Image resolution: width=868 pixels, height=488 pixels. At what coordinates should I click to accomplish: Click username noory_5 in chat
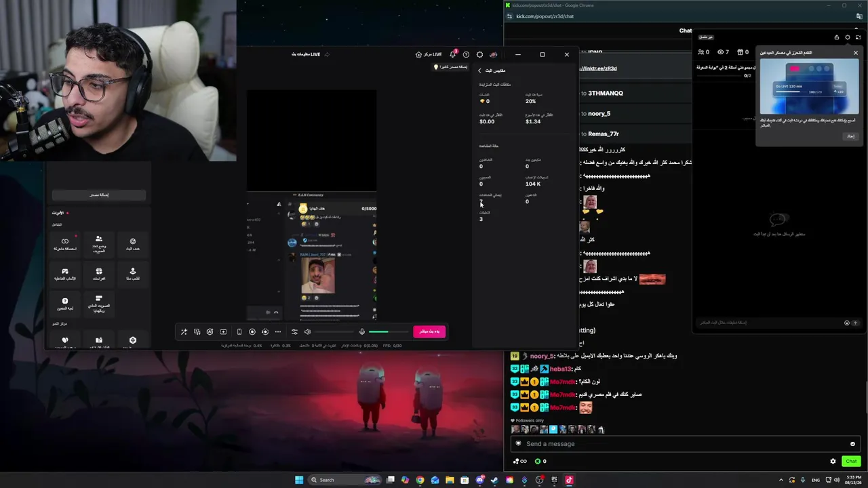pos(542,356)
